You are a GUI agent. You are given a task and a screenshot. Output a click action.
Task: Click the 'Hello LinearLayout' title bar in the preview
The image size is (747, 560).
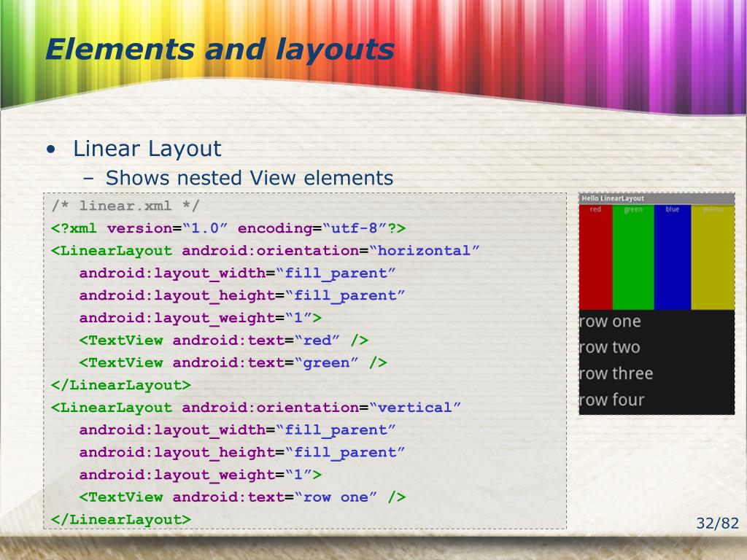point(657,198)
